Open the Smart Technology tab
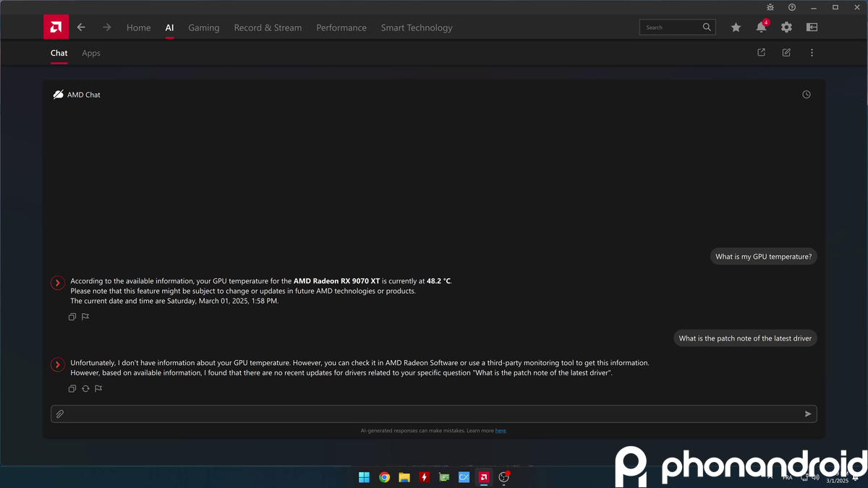The image size is (868, 488). (417, 27)
